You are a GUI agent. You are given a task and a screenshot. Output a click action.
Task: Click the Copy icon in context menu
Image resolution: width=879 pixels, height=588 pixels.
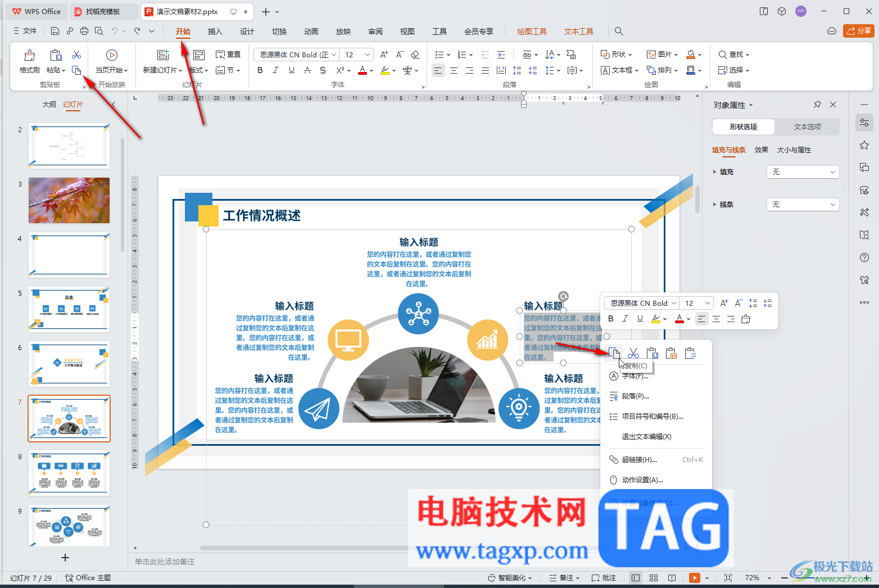614,353
